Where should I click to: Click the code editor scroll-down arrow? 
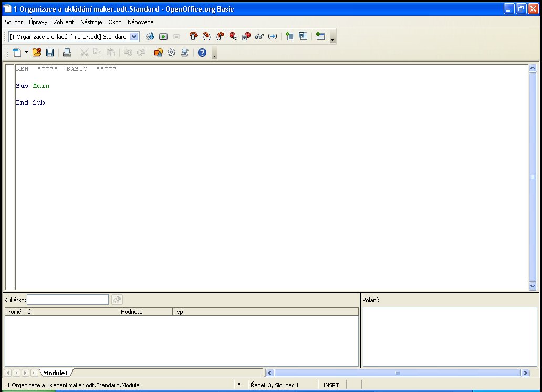click(533, 286)
